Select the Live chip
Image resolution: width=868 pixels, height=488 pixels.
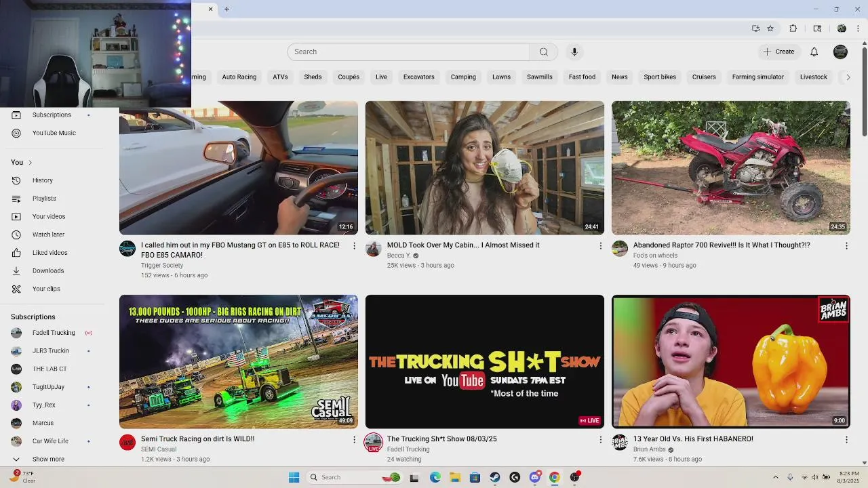381,77
